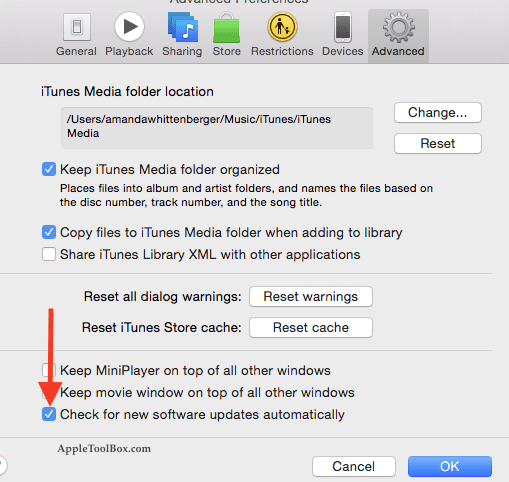Image resolution: width=509 pixels, height=482 pixels.
Task: Enable Keep MiniPlayer on top checkbox
Action: click(x=49, y=370)
